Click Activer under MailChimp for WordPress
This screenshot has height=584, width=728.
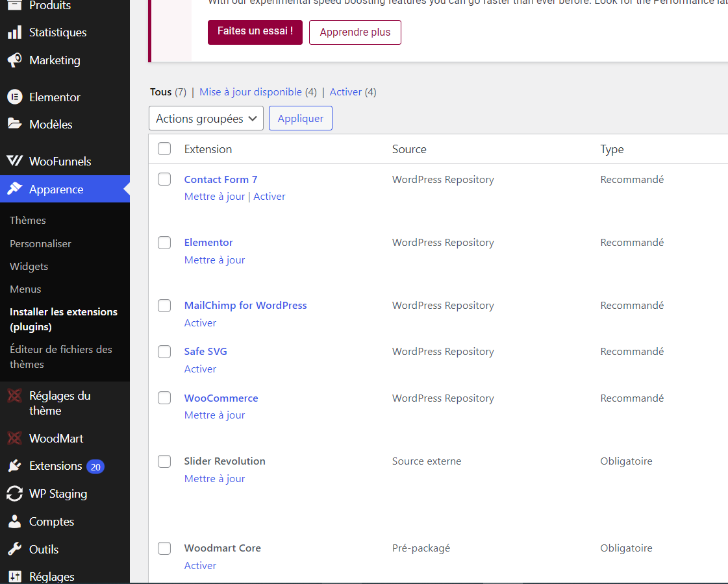(200, 323)
